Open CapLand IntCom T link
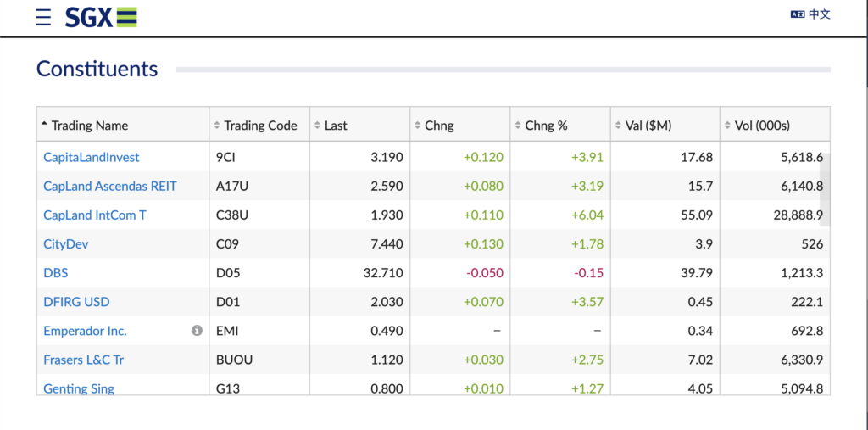Image resolution: width=868 pixels, height=430 pixels. [x=95, y=215]
